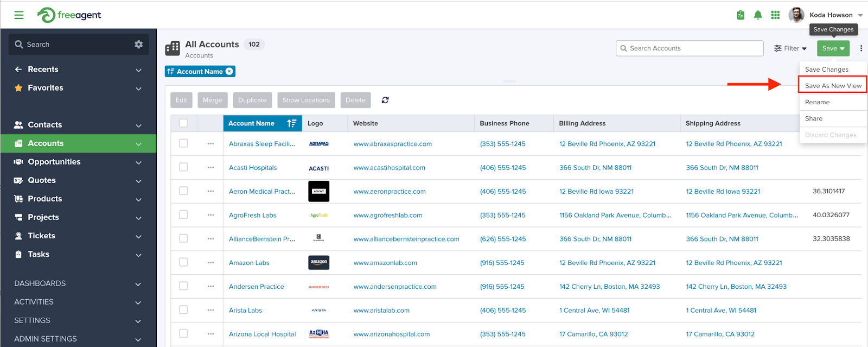Open sidebar search settings gear
868x347 pixels.
click(138, 45)
